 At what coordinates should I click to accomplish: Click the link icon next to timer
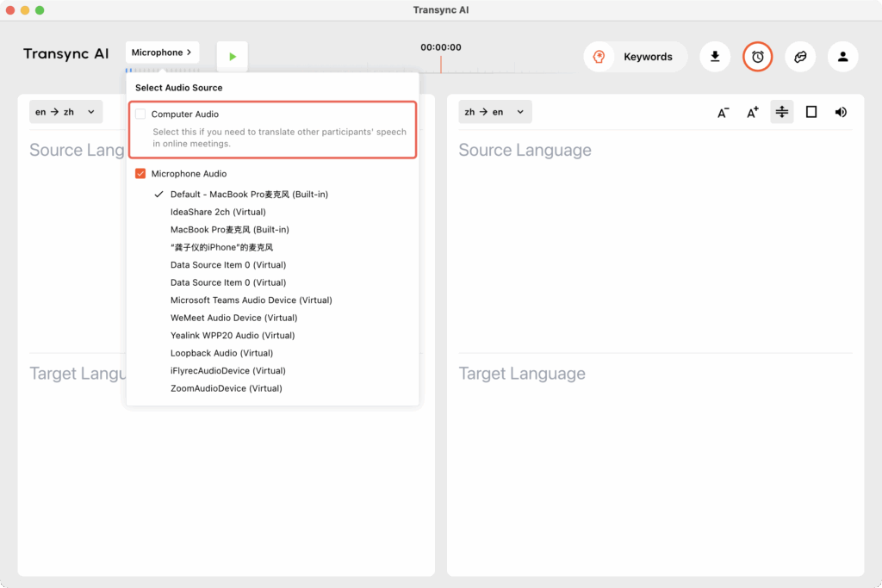click(800, 57)
